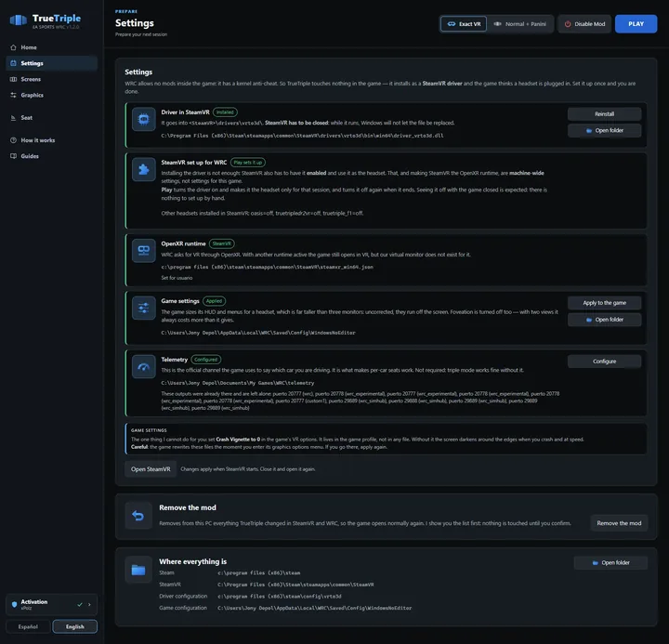This screenshot has height=644, width=669.
Task: Open folder in Where everything is
Action: [610, 562]
